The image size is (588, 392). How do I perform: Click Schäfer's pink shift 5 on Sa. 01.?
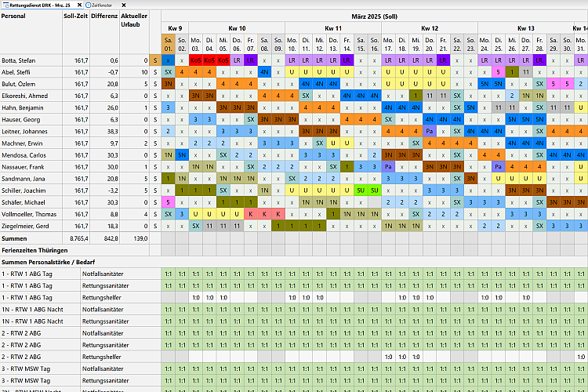pos(169,202)
